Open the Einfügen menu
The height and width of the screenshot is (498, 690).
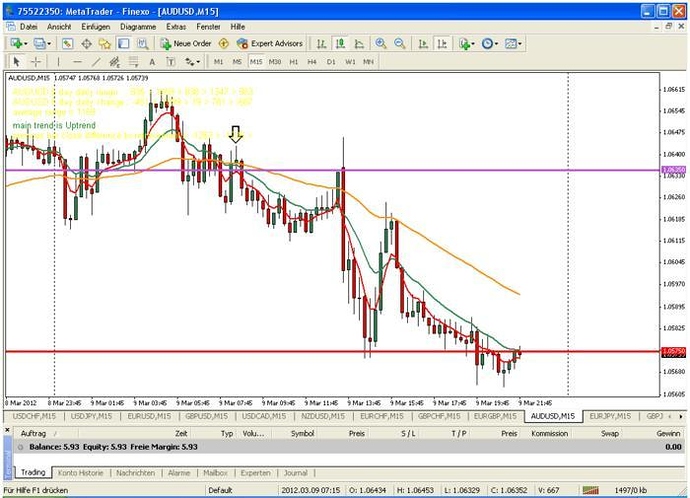click(x=95, y=27)
